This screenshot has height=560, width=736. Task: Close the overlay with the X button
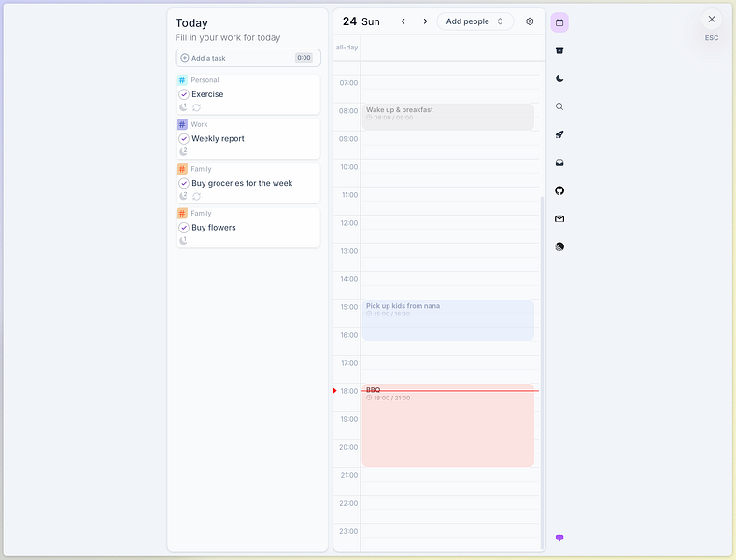(x=712, y=20)
